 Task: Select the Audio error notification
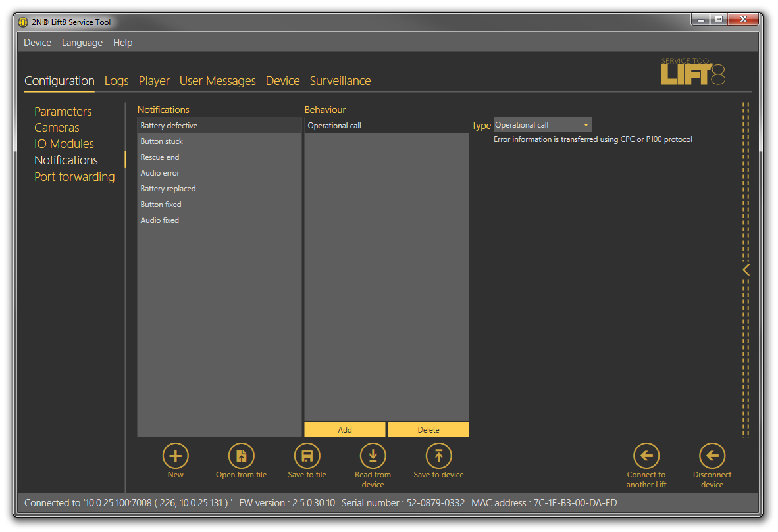tap(160, 173)
